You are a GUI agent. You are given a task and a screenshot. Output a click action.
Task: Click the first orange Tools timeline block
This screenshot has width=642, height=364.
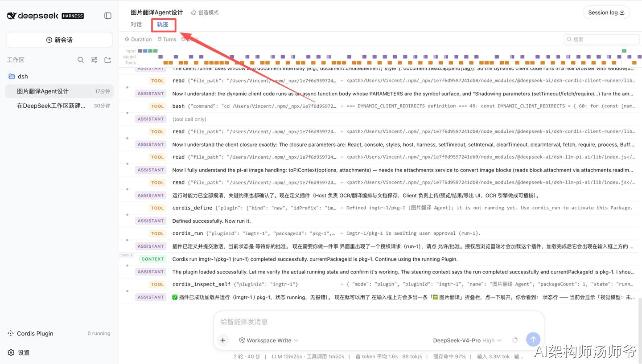tap(166, 63)
